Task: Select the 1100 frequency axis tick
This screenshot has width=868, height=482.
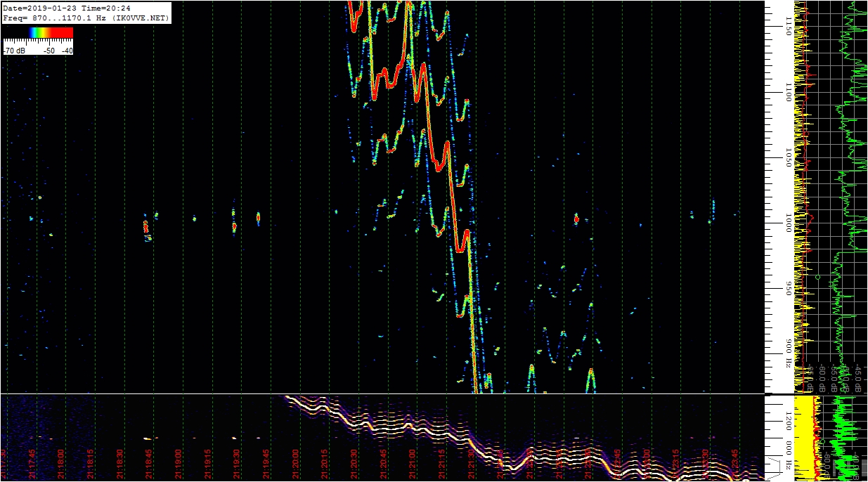Action: click(789, 93)
